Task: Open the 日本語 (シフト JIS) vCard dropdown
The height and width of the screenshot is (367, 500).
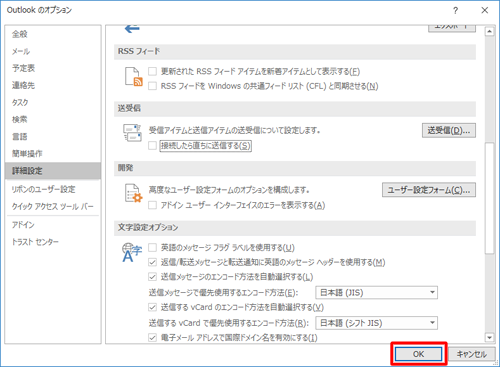Action: [376, 323]
